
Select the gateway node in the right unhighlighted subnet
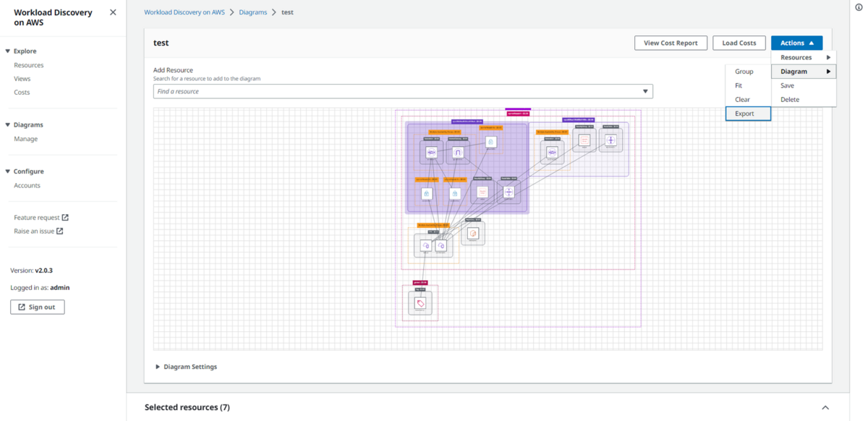coord(552,153)
